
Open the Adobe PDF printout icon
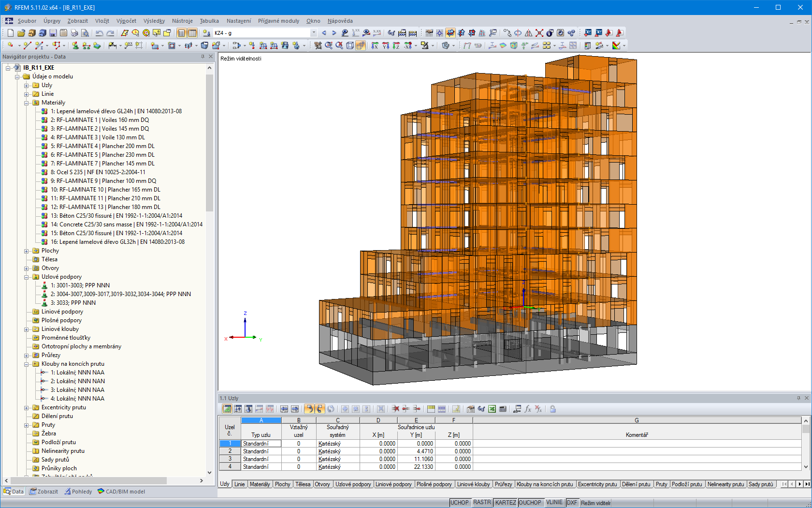click(x=609, y=33)
